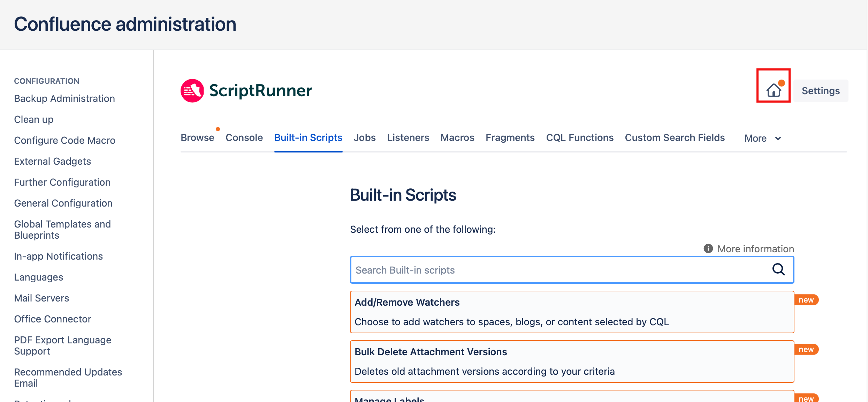This screenshot has width=868, height=402.
Task: Click the search magnifier icon
Action: [x=778, y=269]
